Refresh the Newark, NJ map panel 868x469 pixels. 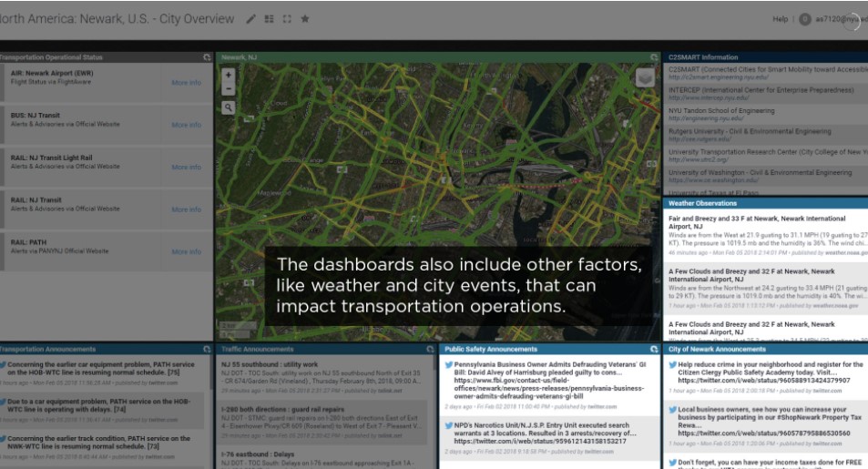point(657,57)
